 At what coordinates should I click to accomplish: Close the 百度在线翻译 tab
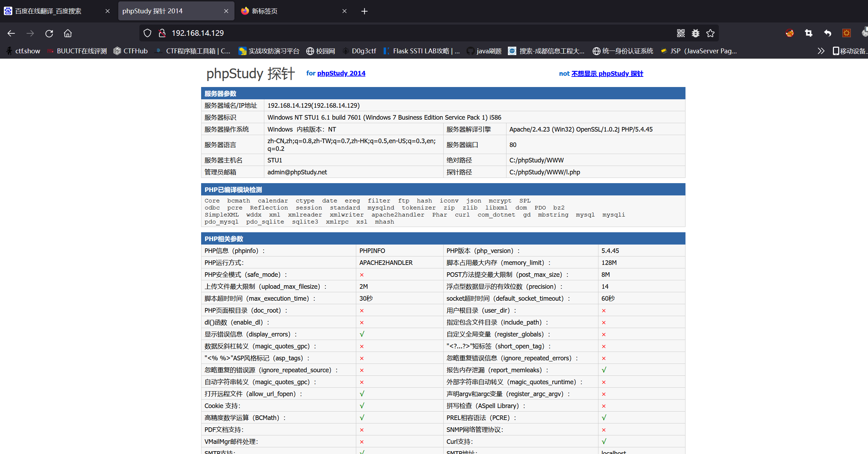107,11
